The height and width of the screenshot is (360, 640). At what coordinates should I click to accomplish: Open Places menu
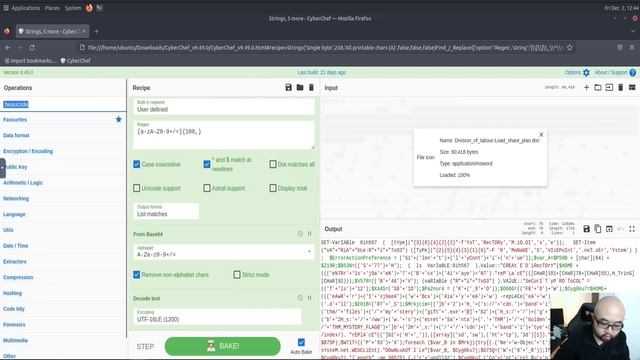coord(52,8)
